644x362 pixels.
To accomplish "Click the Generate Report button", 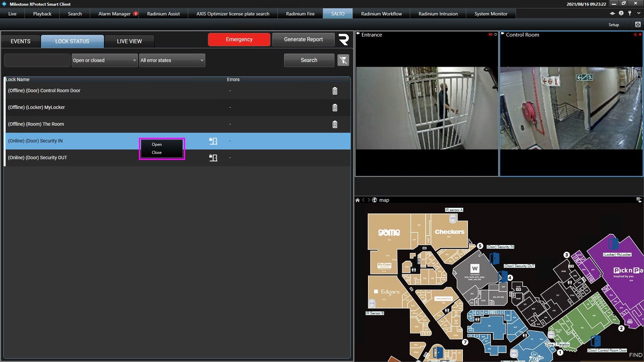I will pyautogui.click(x=303, y=40).
